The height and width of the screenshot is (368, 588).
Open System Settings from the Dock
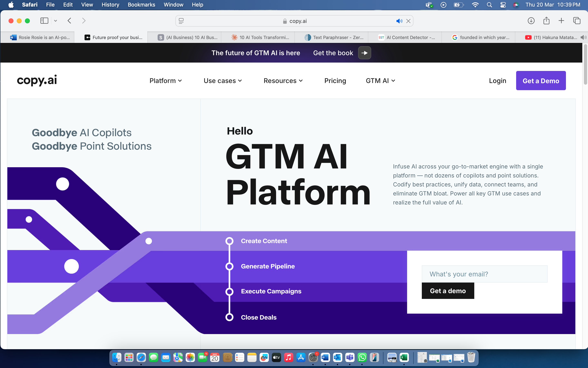pos(313,357)
